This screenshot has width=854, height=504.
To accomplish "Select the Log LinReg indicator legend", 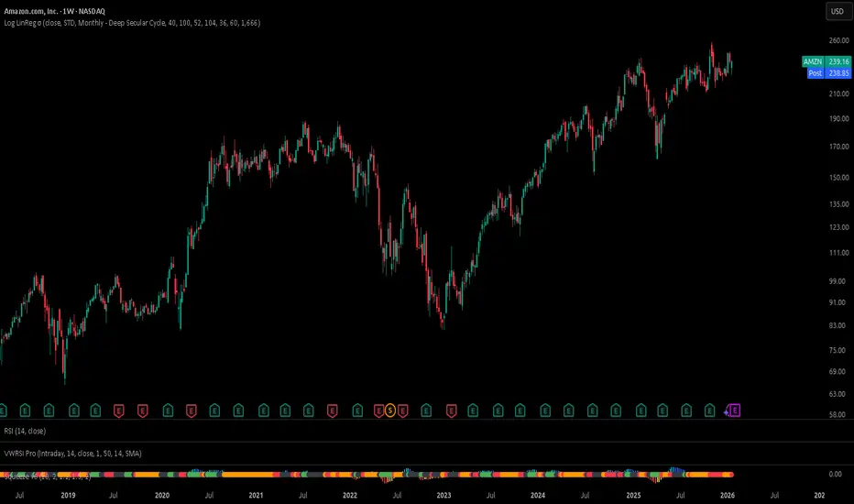I will point(132,23).
